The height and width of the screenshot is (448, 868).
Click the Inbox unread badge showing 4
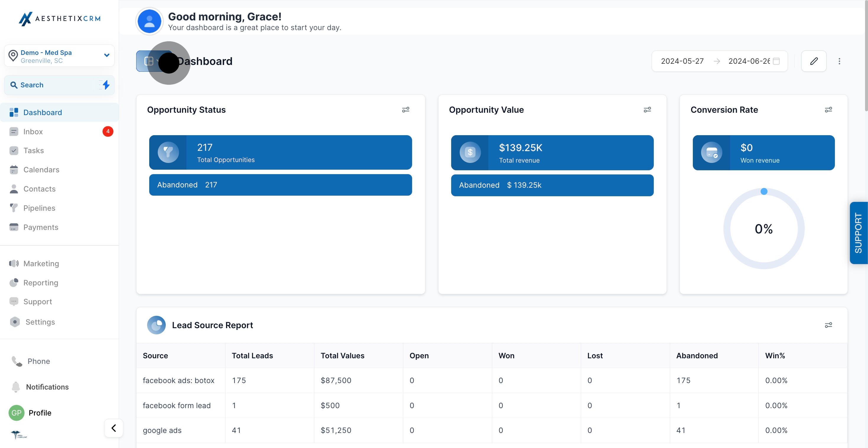108,131
